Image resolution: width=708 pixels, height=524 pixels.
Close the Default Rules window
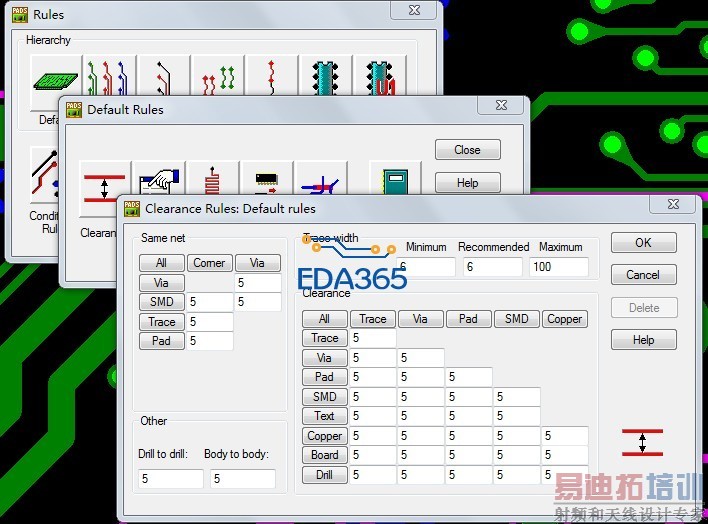tap(501, 105)
